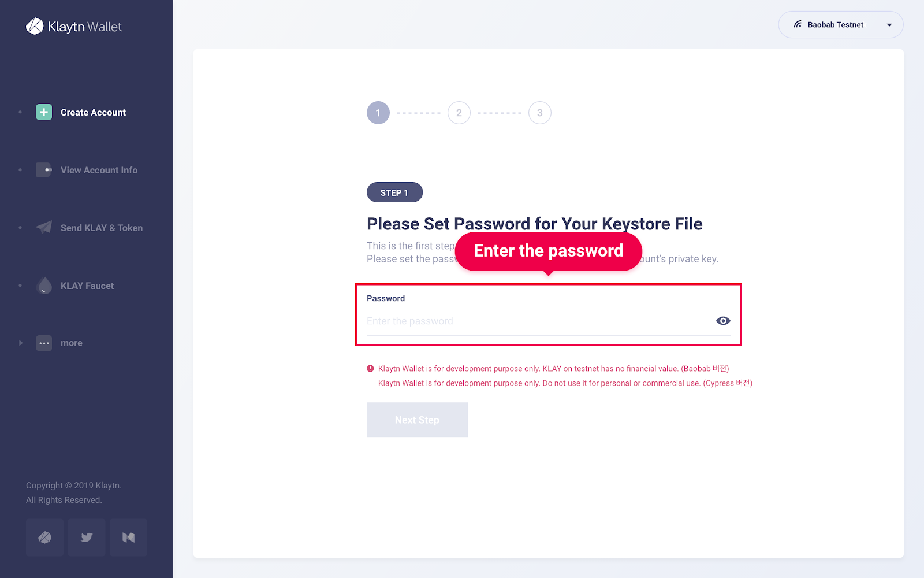Toggle password visibility with the eye icon
The image size is (924, 578).
(722, 320)
